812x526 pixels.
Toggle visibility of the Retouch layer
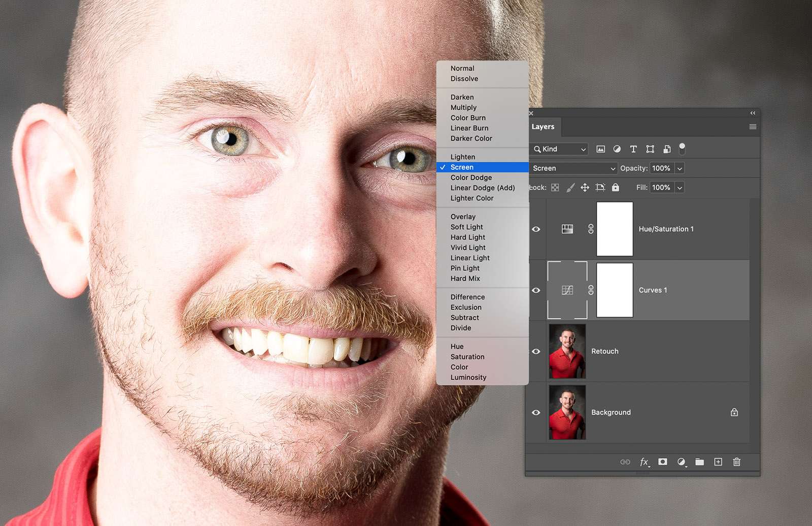[536, 352]
